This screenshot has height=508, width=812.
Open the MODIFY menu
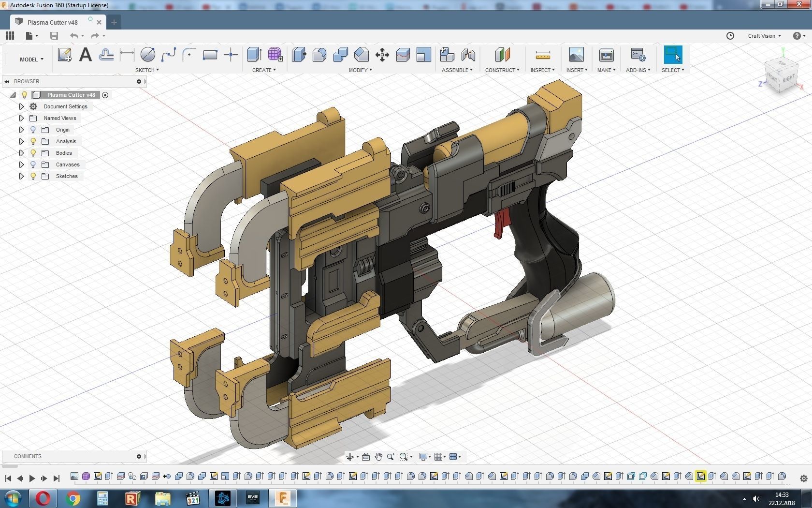pos(361,70)
